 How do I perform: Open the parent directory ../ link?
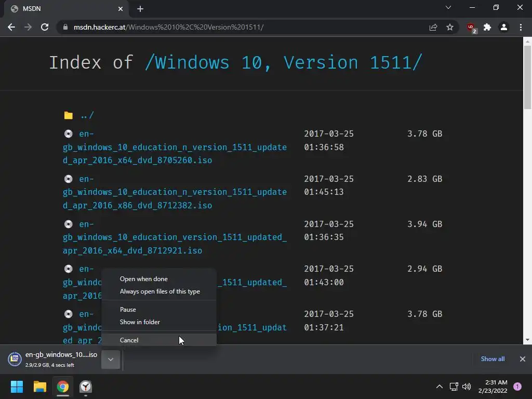point(87,115)
